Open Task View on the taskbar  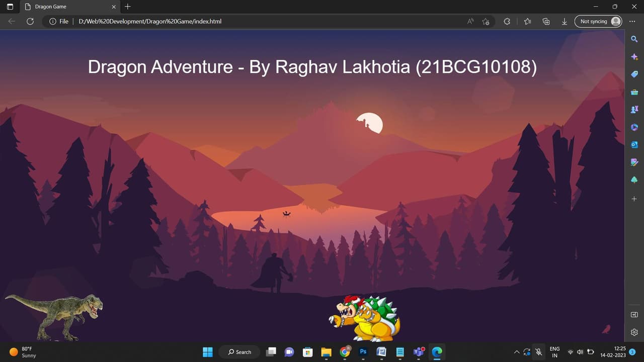click(x=271, y=352)
